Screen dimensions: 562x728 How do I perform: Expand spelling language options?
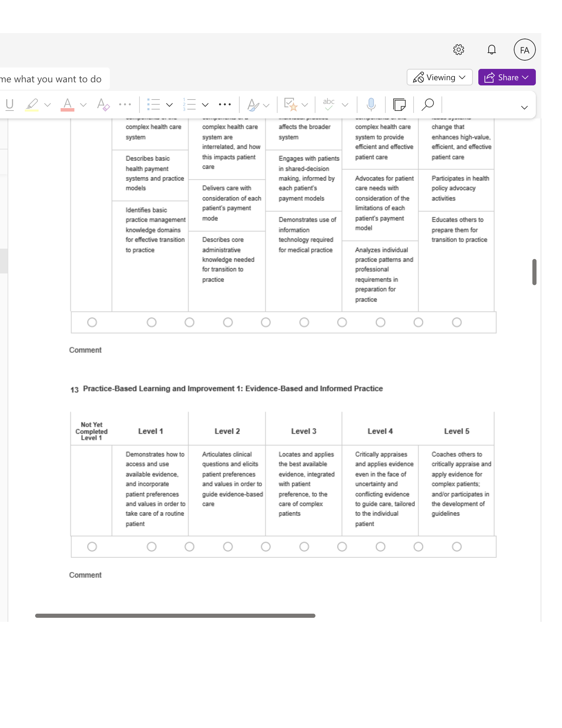[345, 105]
